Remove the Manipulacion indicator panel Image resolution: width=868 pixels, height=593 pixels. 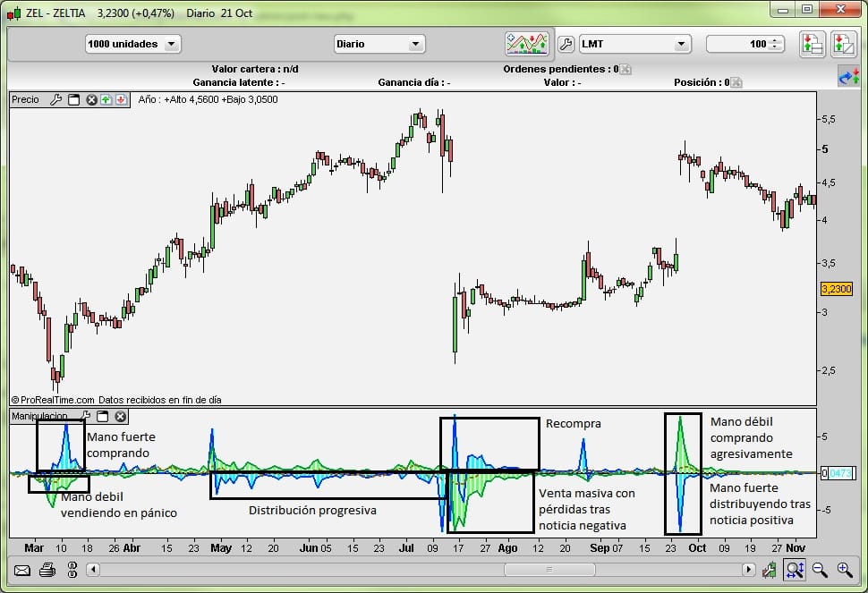pos(120,416)
